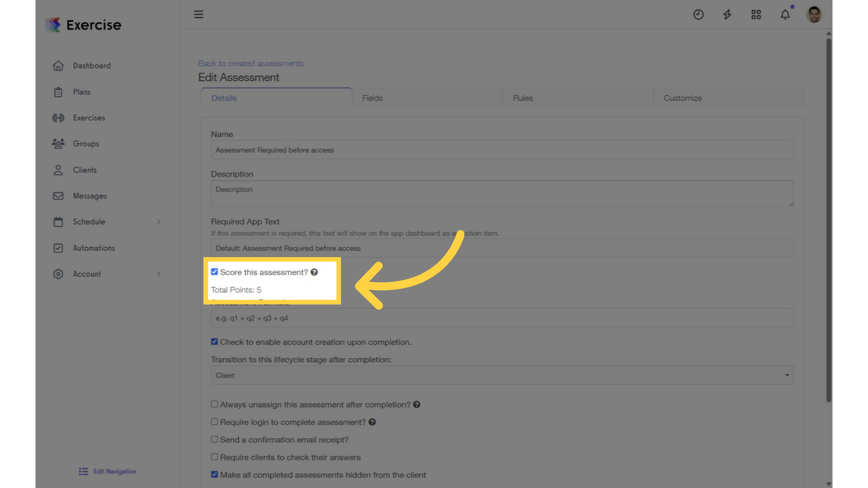The image size is (868, 488).
Task: Click the Description text area
Action: 502,194
